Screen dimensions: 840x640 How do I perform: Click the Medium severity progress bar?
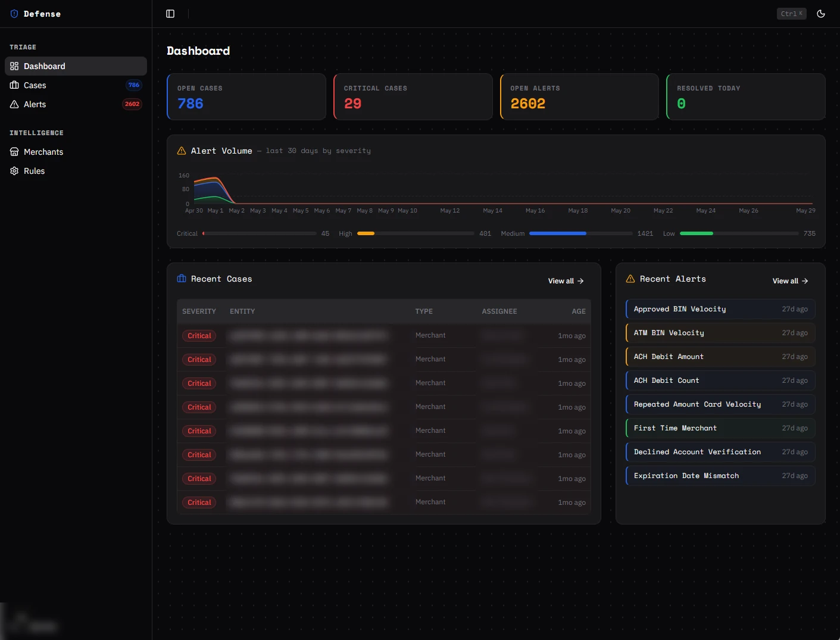[x=581, y=233]
